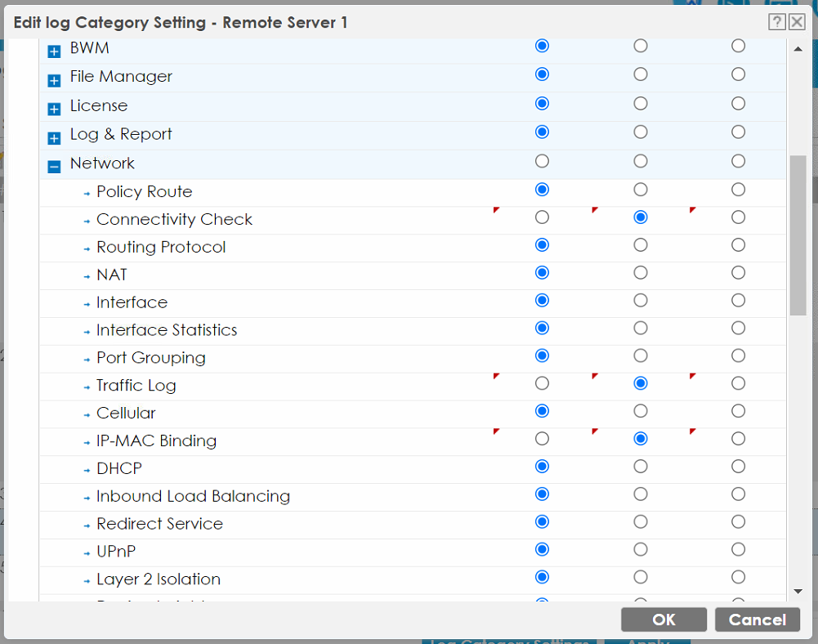Screen dimensions: 818x644
Task: Select third radio option for Traffic Log
Action: (738, 383)
